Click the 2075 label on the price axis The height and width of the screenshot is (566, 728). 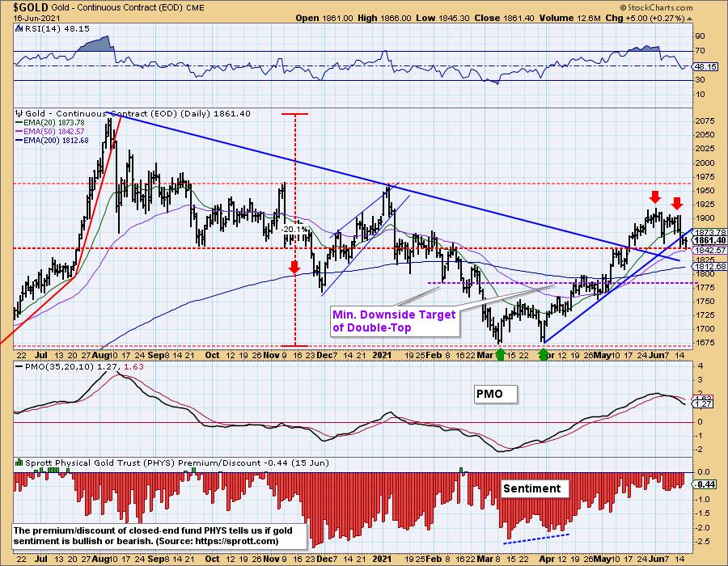pos(705,121)
